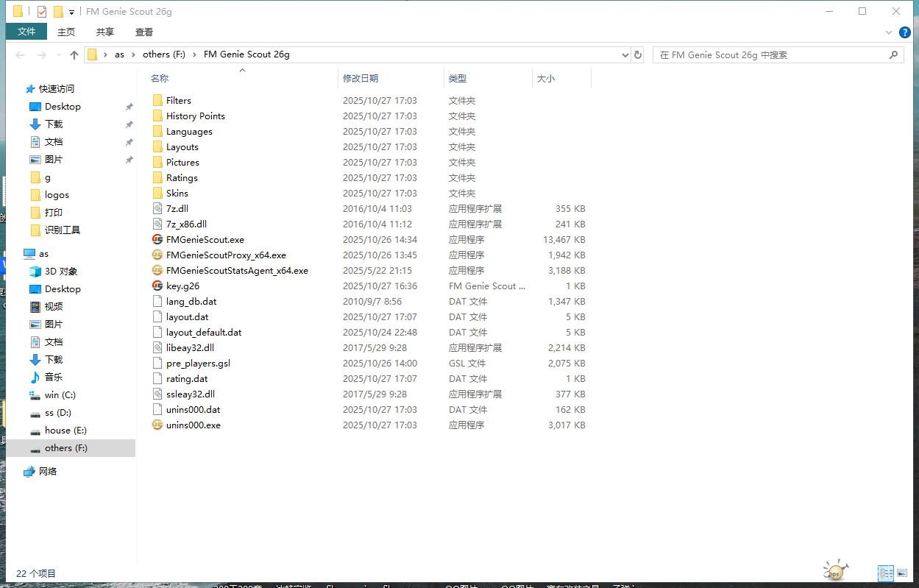
Task: Open the Help question mark icon
Action: coord(904,32)
